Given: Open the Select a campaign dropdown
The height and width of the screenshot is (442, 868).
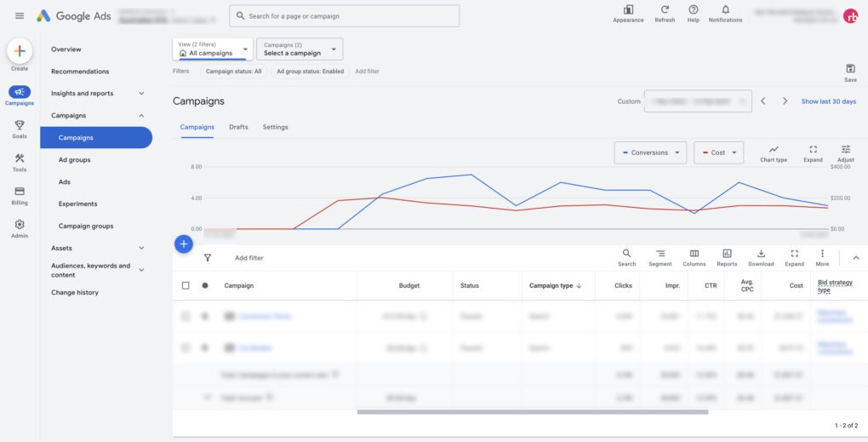Looking at the screenshot, I should [x=300, y=49].
